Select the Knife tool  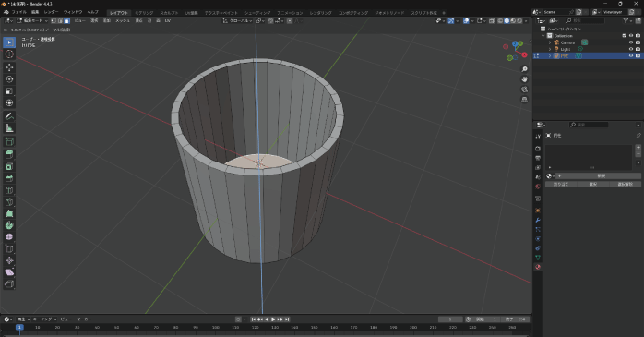[x=9, y=202]
